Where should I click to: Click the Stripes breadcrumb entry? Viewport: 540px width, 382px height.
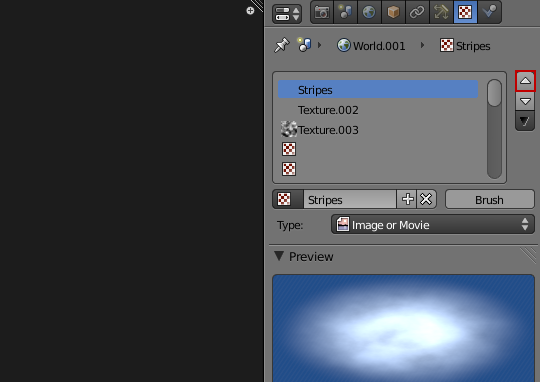click(465, 46)
